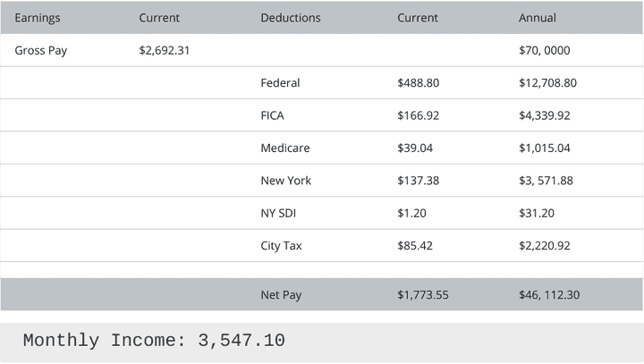The width and height of the screenshot is (644, 364).
Task: Click the Medicare current amount $39.04
Action: 415,148
